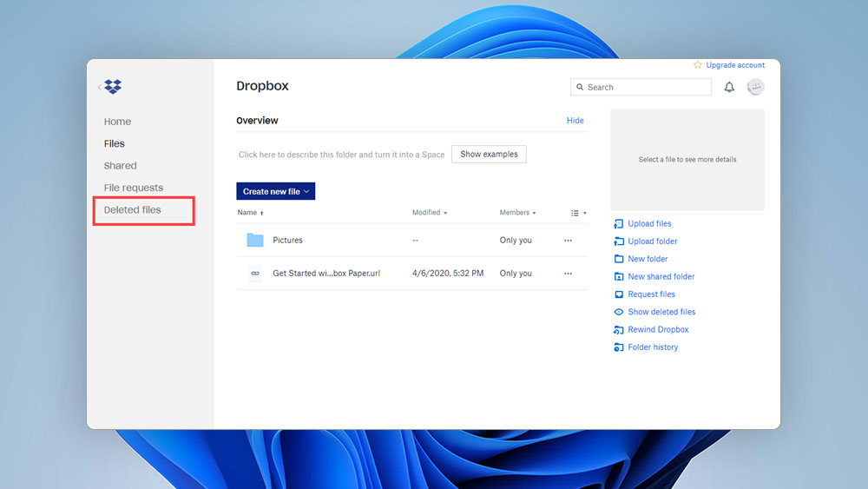Click Only you in Get Started row
The image size is (868, 489).
pyautogui.click(x=516, y=274)
